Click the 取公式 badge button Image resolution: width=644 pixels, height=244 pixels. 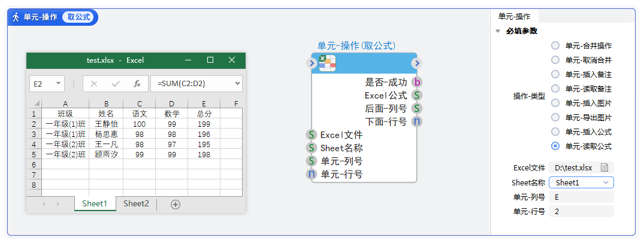(78, 17)
